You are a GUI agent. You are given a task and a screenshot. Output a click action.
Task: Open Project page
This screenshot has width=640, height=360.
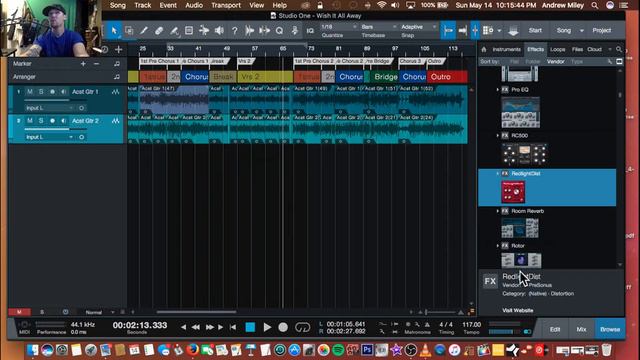tap(602, 31)
